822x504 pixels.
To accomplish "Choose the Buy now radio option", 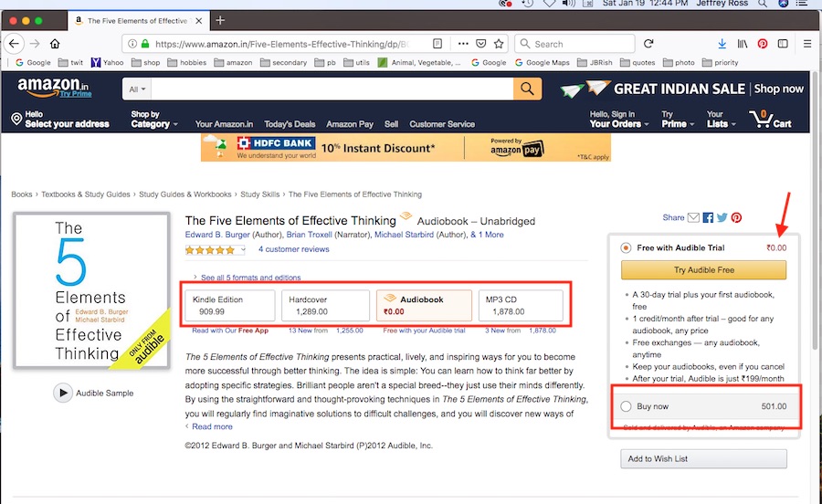I will [626, 406].
